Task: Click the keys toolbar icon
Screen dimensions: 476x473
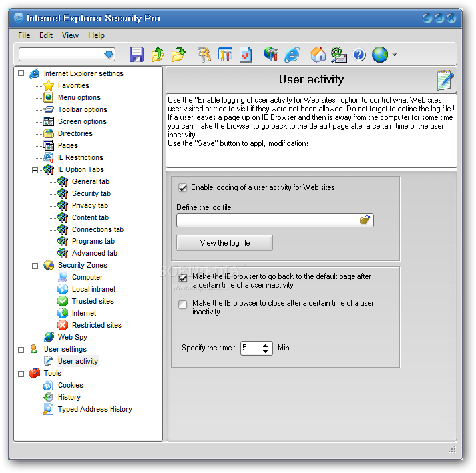Action: click(204, 55)
